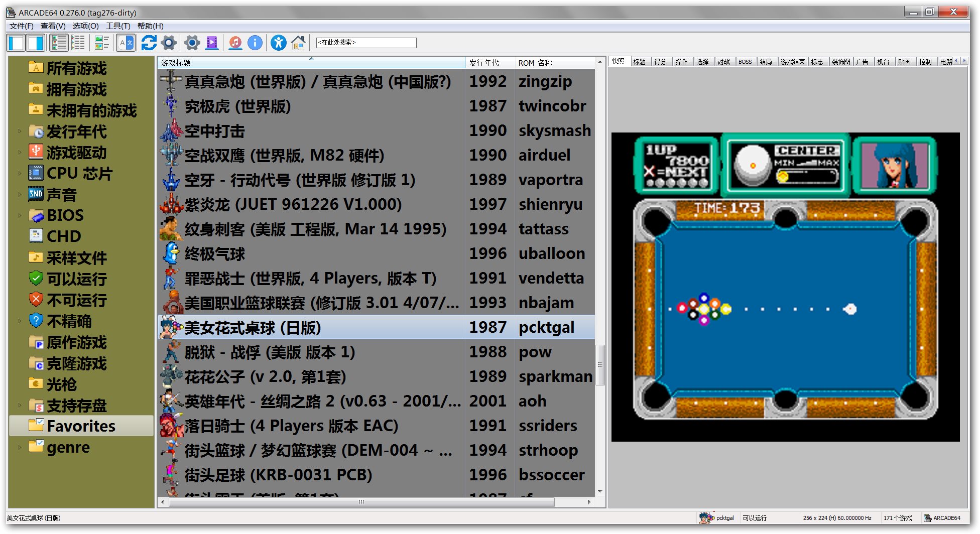This screenshot has width=980, height=534.
Task: Select the 花花公子 (v 2.0) row
Action: (x=377, y=376)
